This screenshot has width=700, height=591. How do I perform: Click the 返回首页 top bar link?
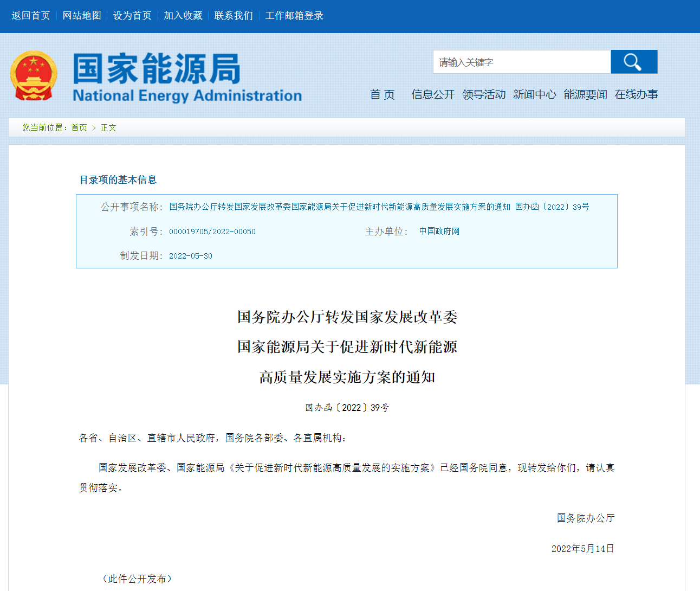pos(31,16)
